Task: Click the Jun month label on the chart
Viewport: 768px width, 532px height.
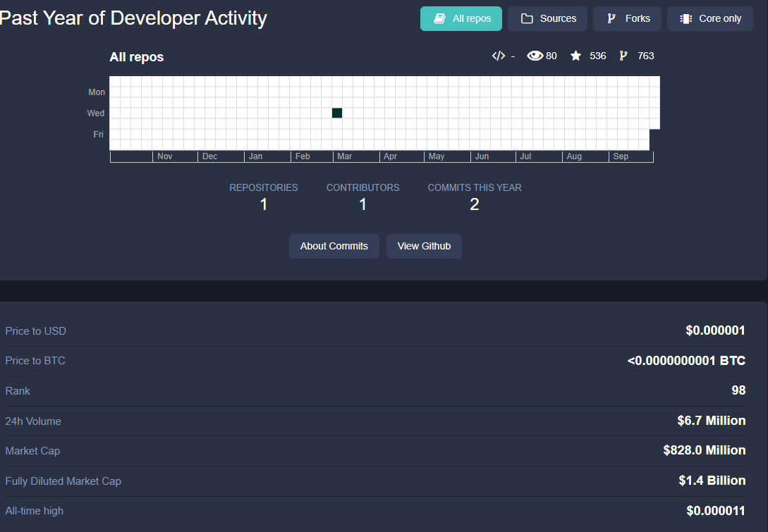Action: [482, 156]
